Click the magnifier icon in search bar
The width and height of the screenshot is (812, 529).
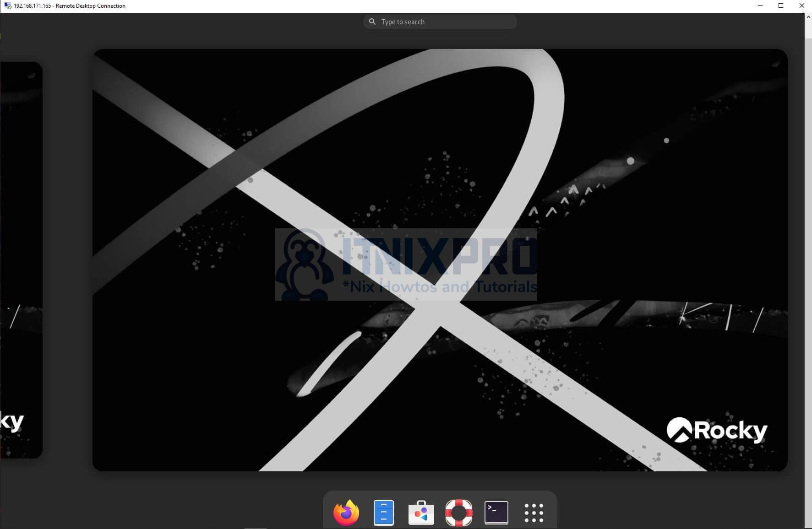(x=372, y=22)
